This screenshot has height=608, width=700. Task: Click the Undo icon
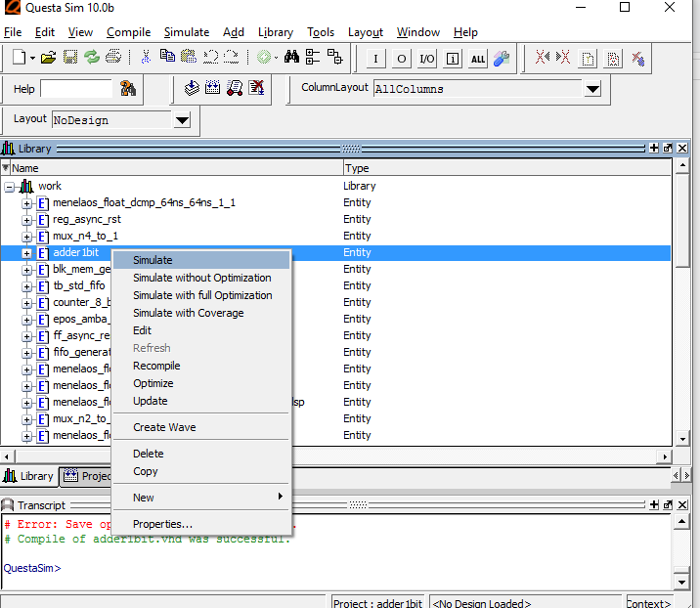click(211, 57)
